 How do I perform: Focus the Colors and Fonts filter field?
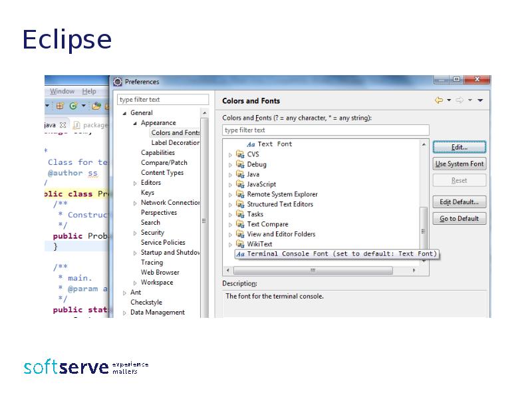(326, 130)
